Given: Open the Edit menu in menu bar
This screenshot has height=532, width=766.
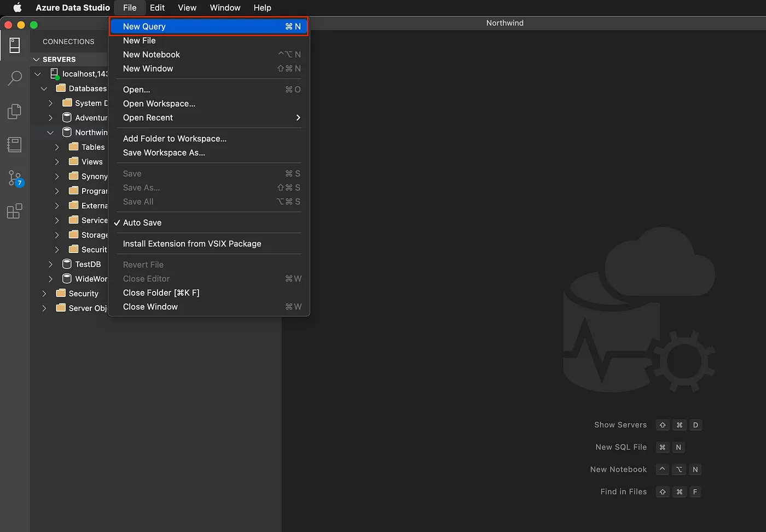Looking at the screenshot, I should pos(158,8).
